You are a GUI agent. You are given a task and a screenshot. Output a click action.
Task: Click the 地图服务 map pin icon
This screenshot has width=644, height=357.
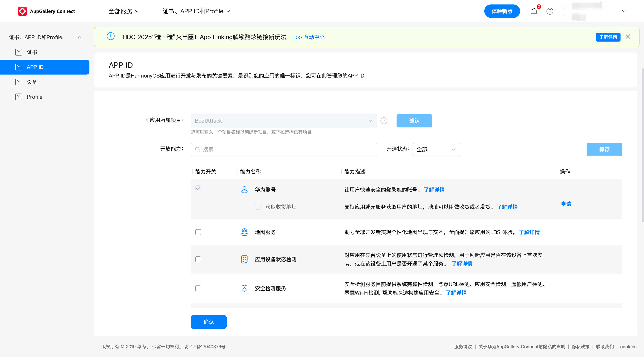coord(244,232)
